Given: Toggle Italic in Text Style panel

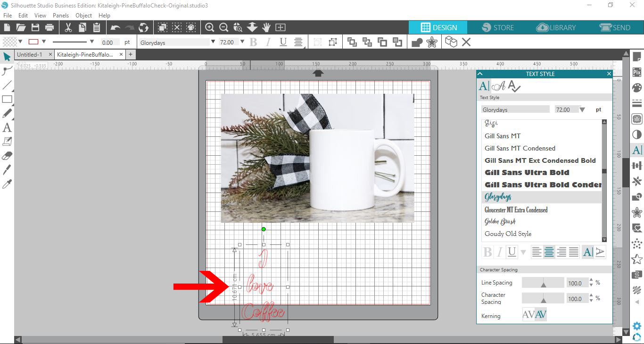Looking at the screenshot, I should [500, 252].
